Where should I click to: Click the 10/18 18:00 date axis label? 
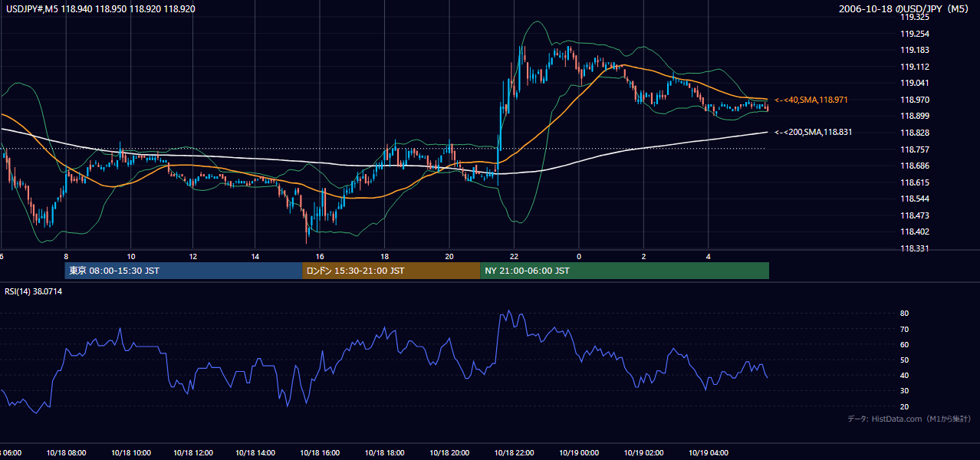(x=385, y=453)
